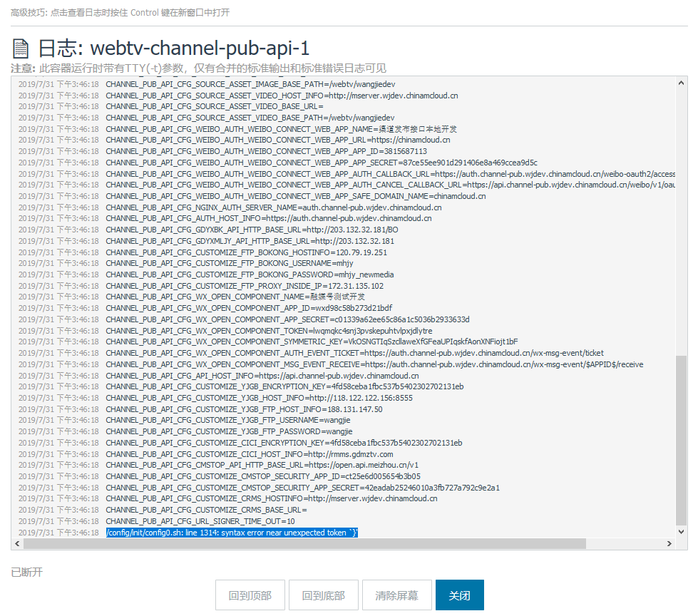Click the horizontal scrollbar thumb

tap(304, 544)
